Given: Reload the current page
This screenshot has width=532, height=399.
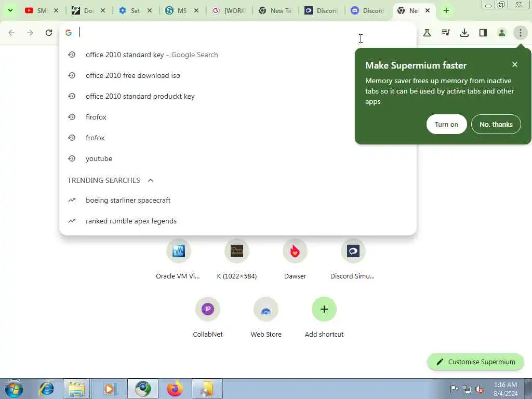Looking at the screenshot, I should (x=49, y=33).
